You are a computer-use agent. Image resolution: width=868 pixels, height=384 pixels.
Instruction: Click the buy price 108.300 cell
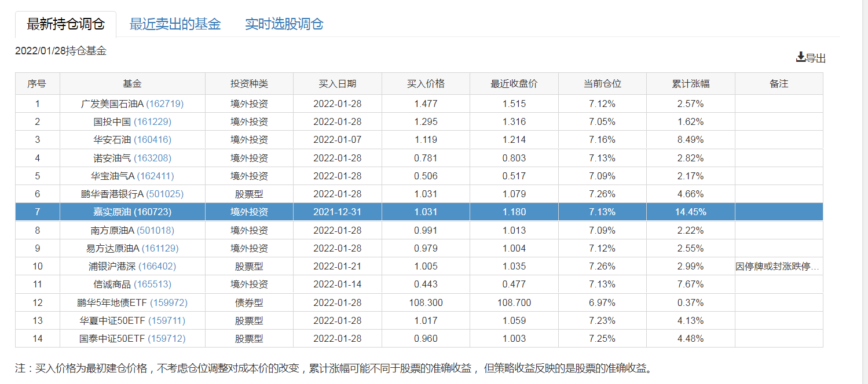click(x=426, y=303)
